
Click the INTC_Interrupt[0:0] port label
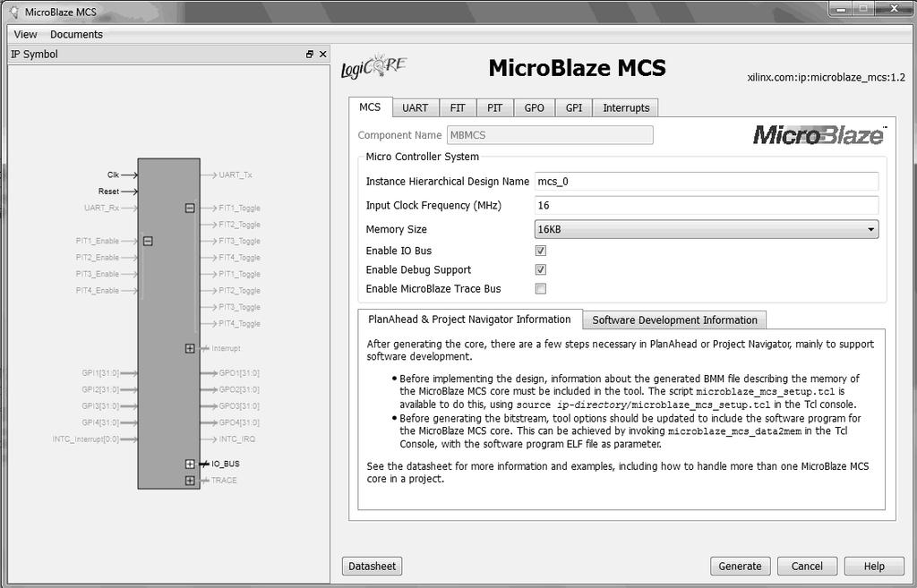[x=86, y=439]
